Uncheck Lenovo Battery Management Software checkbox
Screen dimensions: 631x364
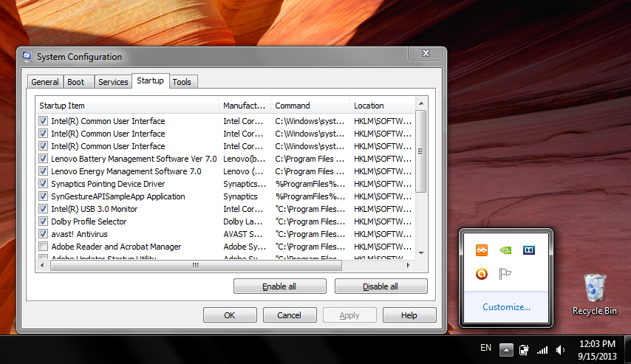pos(43,159)
